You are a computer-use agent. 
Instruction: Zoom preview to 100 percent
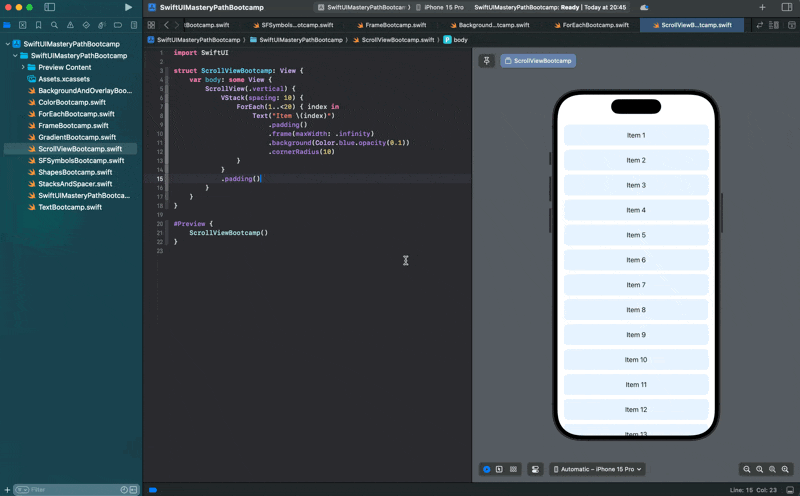point(760,469)
